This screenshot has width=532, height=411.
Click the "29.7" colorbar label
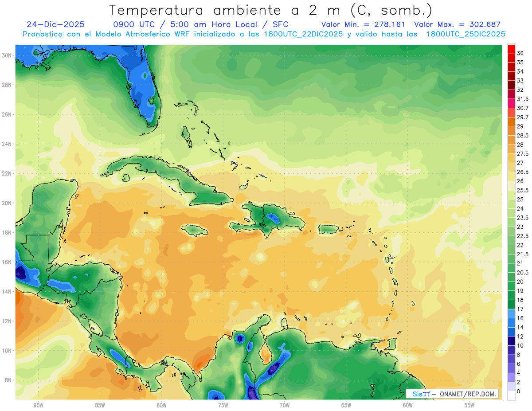523,117
